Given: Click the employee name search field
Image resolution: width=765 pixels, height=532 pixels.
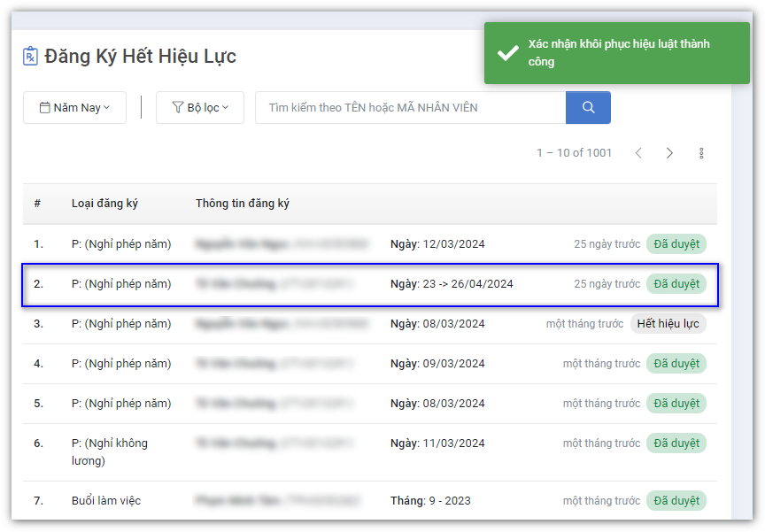Looking at the screenshot, I should click(410, 107).
